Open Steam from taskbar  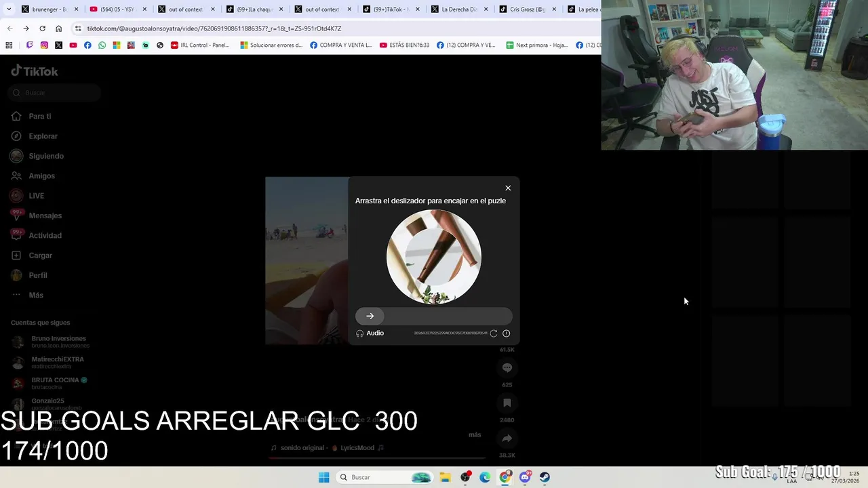pyautogui.click(x=545, y=477)
